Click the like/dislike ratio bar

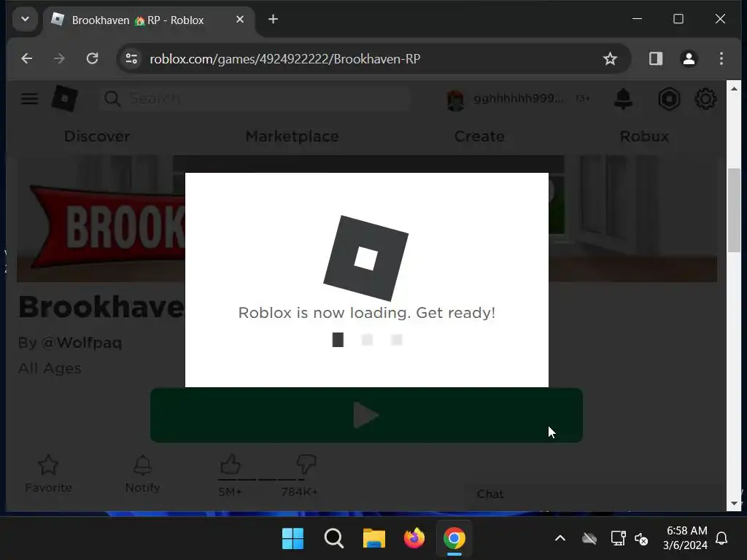tap(262, 480)
